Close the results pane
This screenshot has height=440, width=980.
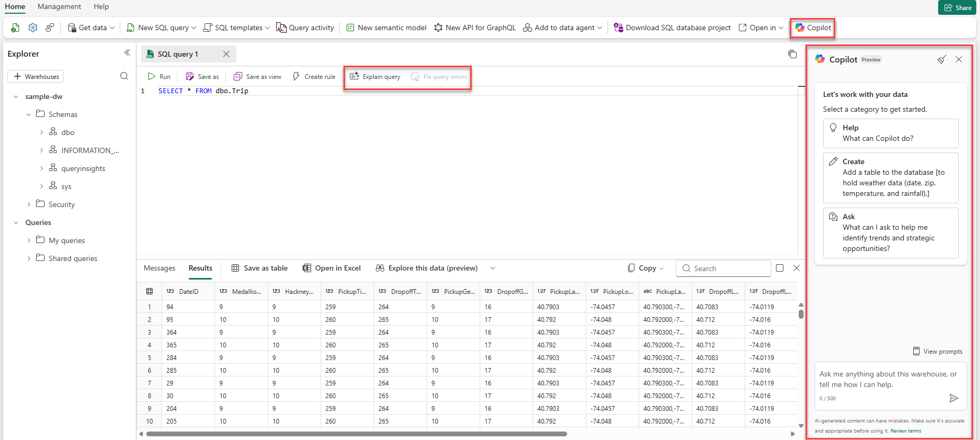797,268
